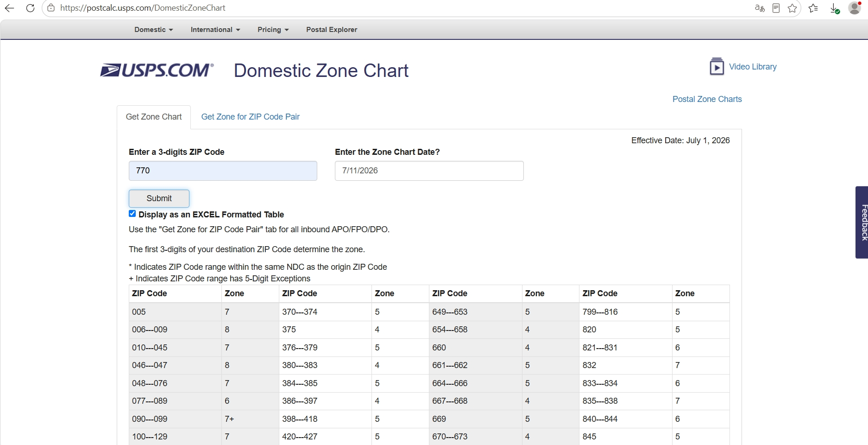Click the Video Library link
Image resolution: width=868 pixels, height=445 pixels.
click(x=753, y=67)
